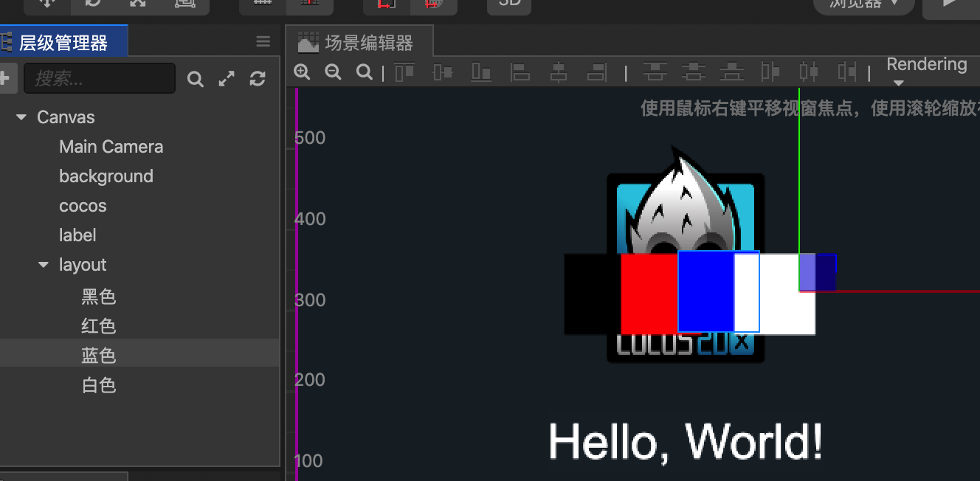Align selected nodes to left edge

click(x=520, y=72)
